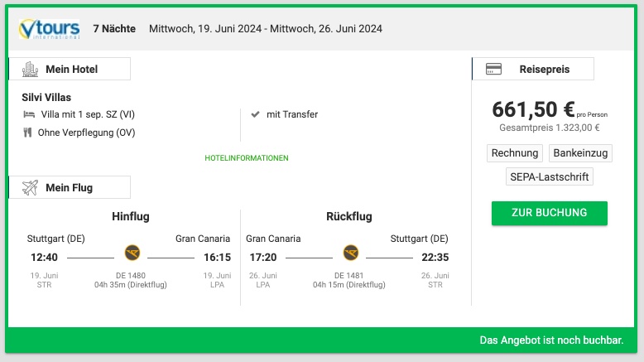The width and height of the screenshot is (644, 362).
Task: Click the 661,50 € price per person
Action: click(x=533, y=109)
